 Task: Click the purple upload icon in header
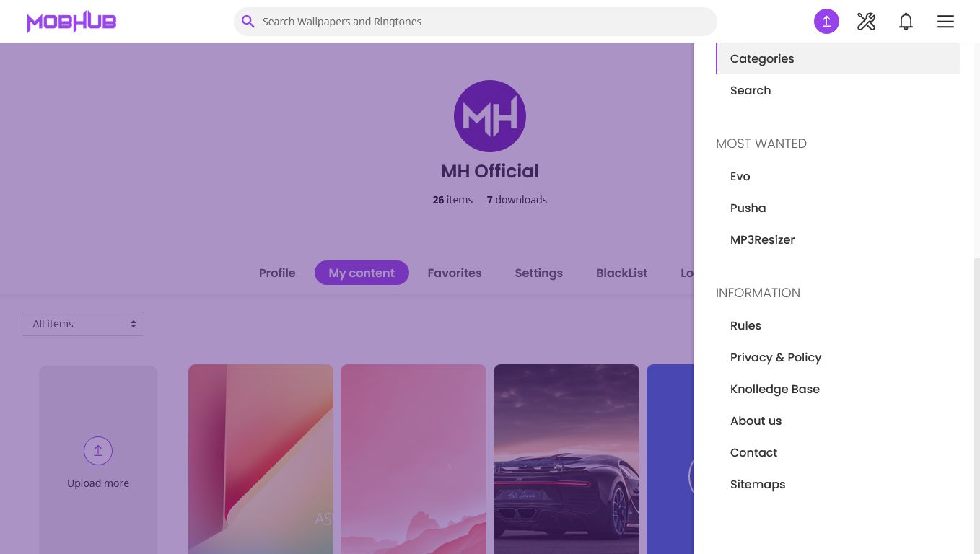826,22
